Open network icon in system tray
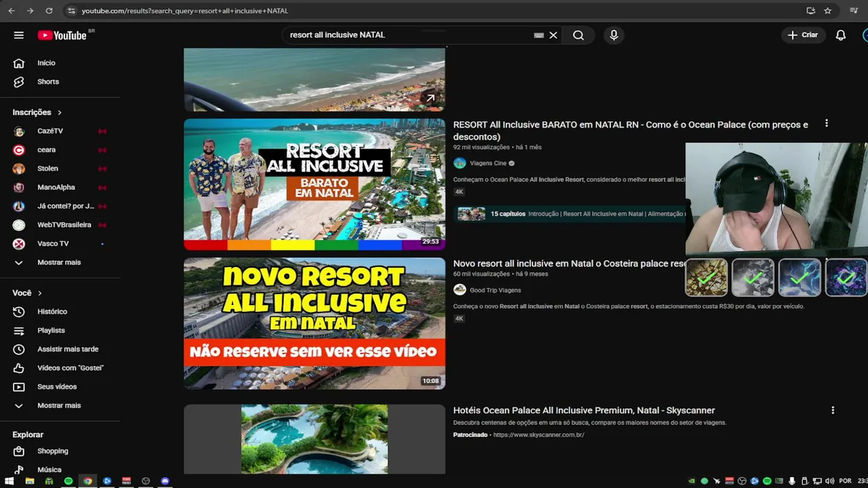This screenshot has height=488, width=868. 817,481
